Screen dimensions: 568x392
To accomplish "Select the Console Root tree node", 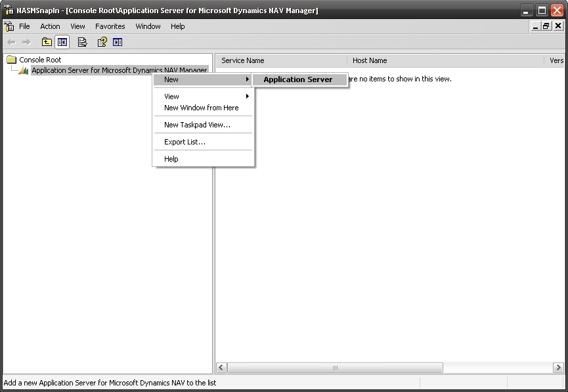I will point(40,60).
